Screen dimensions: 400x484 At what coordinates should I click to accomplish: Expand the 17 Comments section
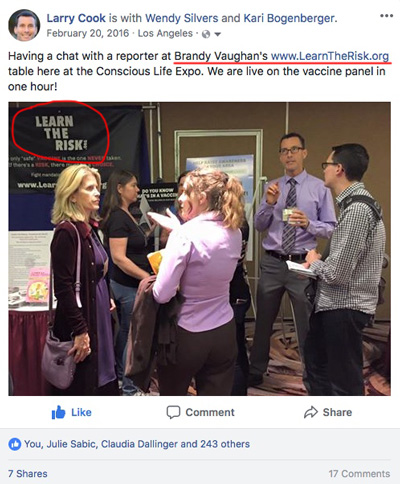pos(359,474)
